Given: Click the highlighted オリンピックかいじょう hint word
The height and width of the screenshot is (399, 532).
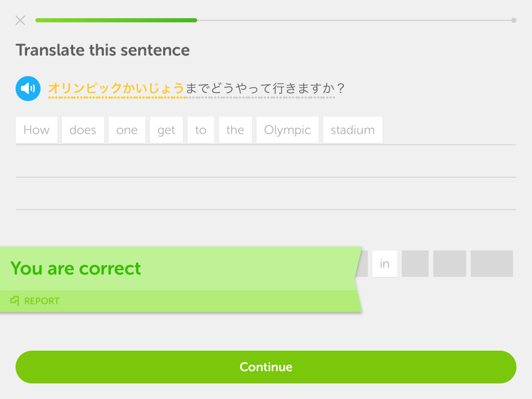Looking at the screenshot, I should [x=116, y=88].
